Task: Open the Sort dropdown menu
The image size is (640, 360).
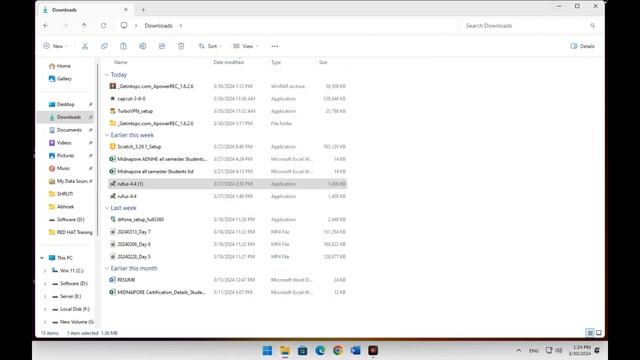Action: pos(210,46)
